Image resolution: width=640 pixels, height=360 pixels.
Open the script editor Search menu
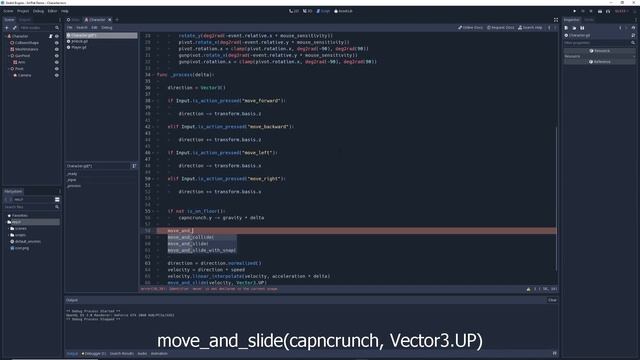pyautogui.click(x=82, y=28)
